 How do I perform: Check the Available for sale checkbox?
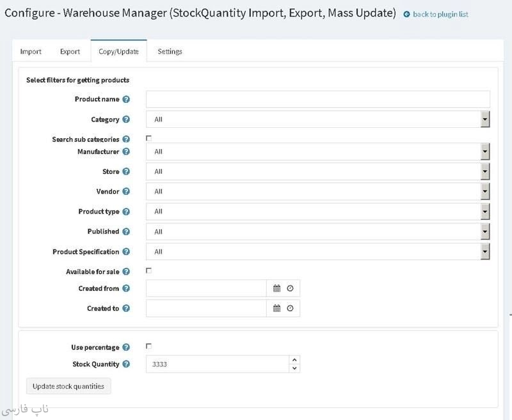pyautogui.click(x=148, y=270)
